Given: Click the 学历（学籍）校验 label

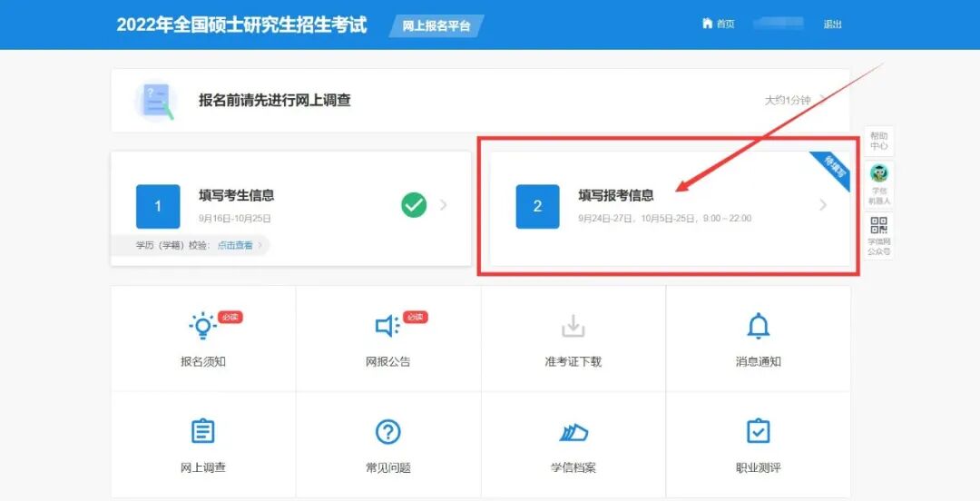Looking at the screenshot, I should (x=174, y=245).
